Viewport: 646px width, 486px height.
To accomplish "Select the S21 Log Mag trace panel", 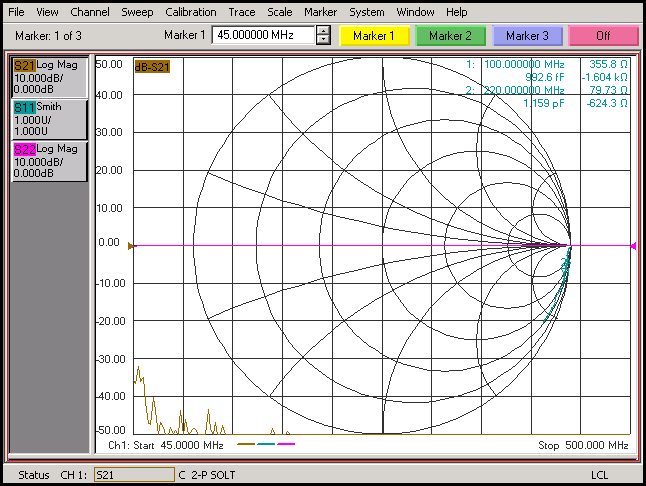I will pos(49,77).
